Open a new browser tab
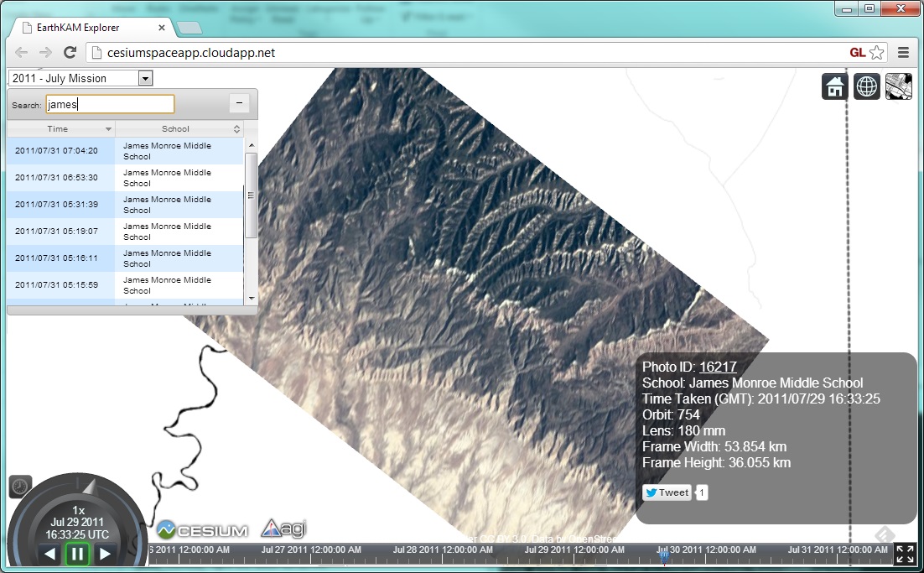Image resolution: width=924 pixels, height=573 pixels. tap(189, 28)
